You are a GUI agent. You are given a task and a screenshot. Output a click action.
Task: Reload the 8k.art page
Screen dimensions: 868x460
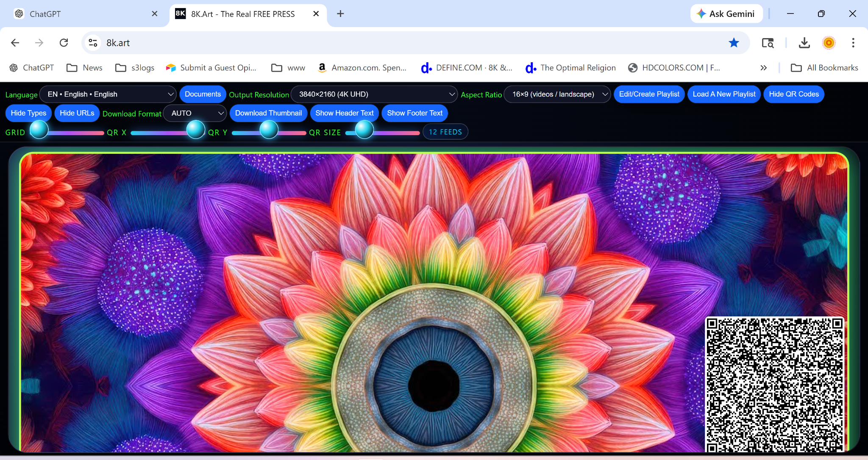[x=64, y=43]
